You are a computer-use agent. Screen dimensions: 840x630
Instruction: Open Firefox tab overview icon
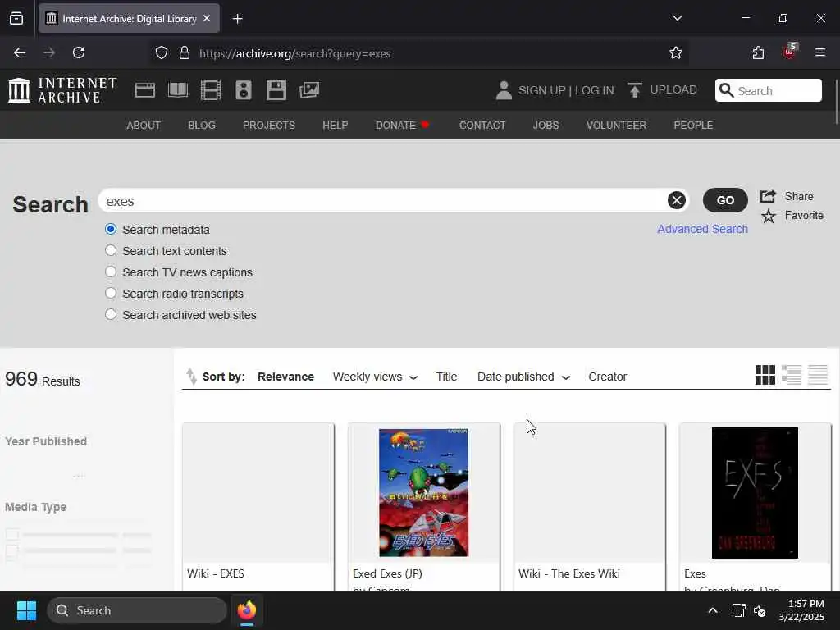pyautogui.click(x=16, y=19)
